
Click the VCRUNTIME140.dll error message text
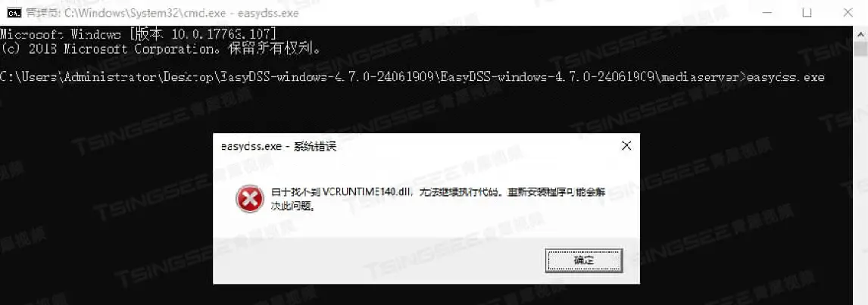point(438,199)
